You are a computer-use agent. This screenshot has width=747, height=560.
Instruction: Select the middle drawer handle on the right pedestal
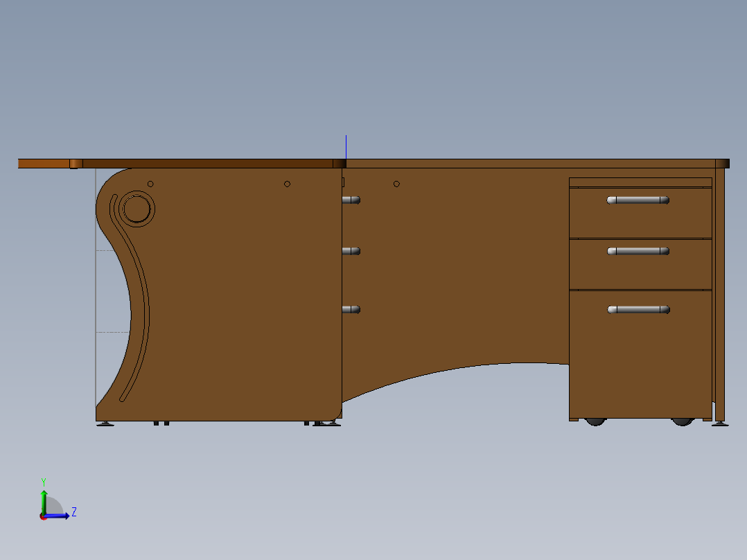tap(638, 251)
